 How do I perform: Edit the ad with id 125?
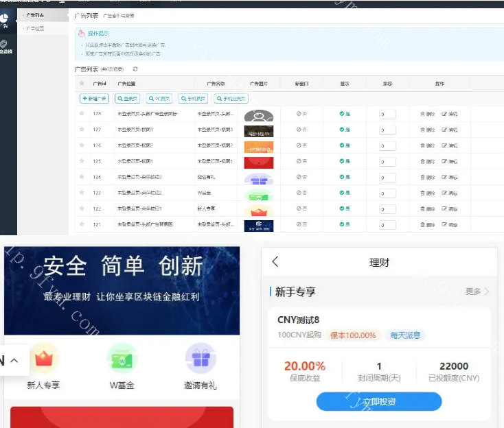tap(450, 162)
